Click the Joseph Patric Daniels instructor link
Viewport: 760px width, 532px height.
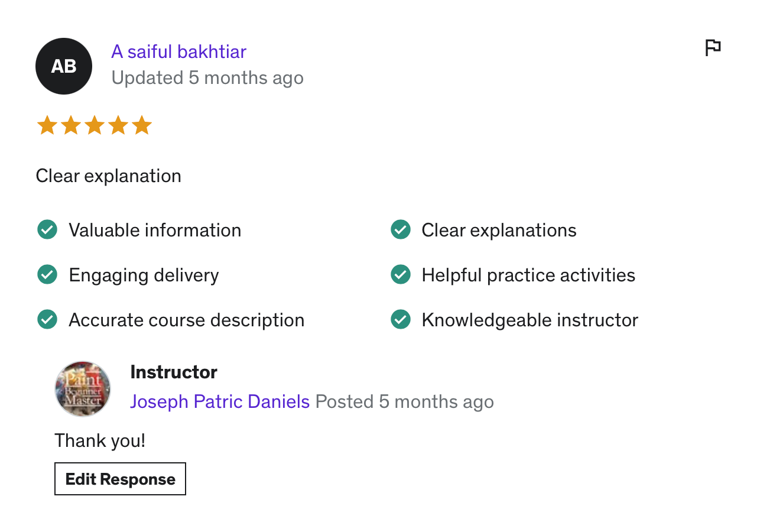pos(220,402)
